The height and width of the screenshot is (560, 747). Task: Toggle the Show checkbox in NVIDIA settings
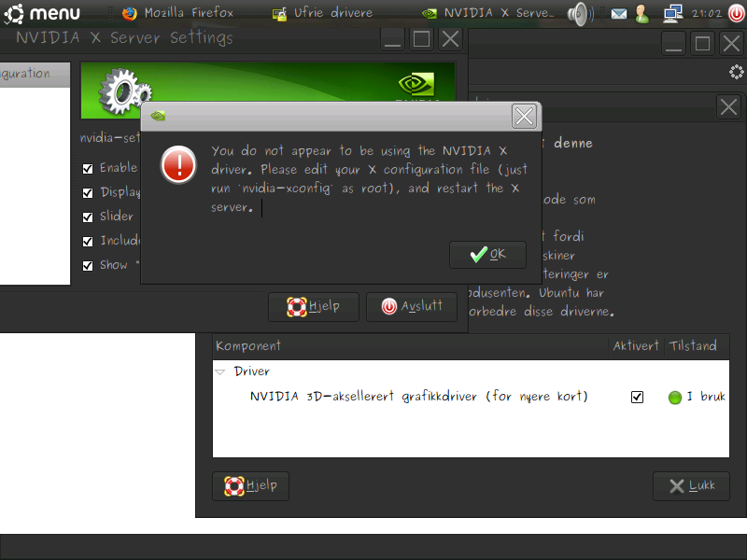pyautogui.click(x=88, y=266)
